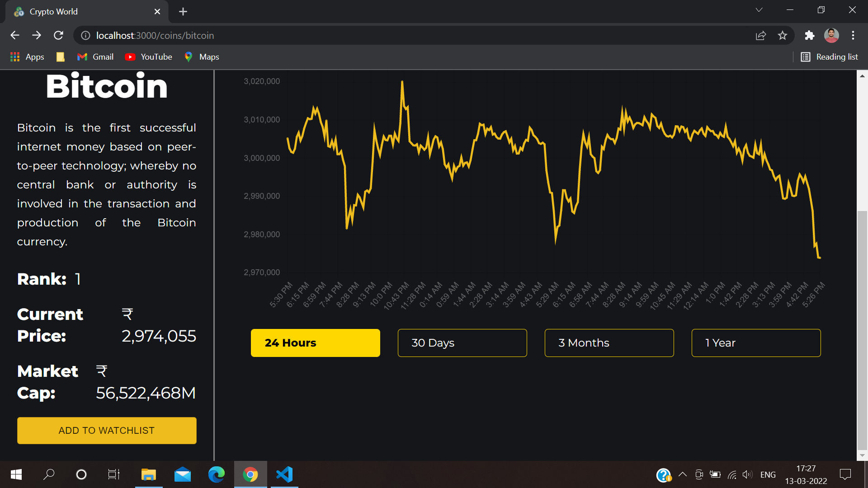Open Task View on the taskbar
This screenshot has width=868, height=488.
pyautogui.click(x=114, y=474)
